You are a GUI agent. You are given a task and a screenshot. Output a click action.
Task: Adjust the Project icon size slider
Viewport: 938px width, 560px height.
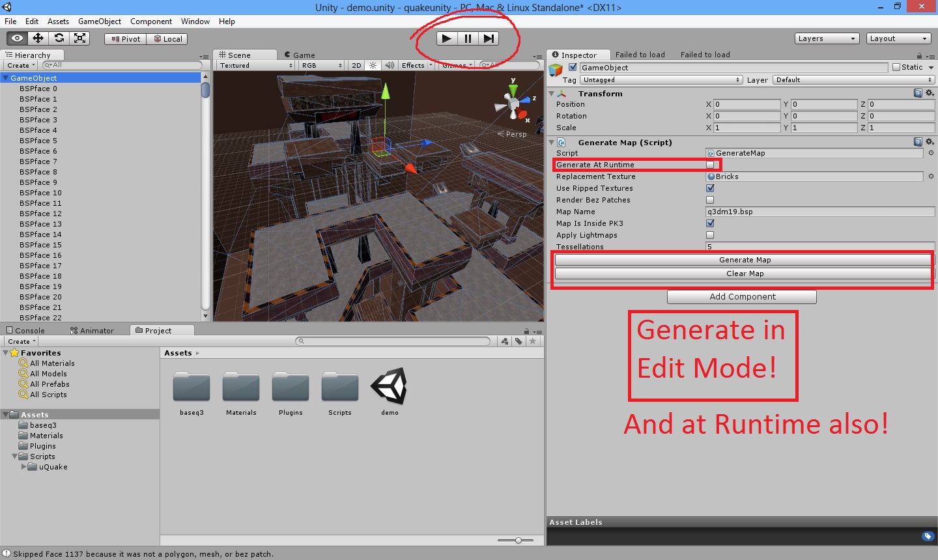[x=519, y=540]
